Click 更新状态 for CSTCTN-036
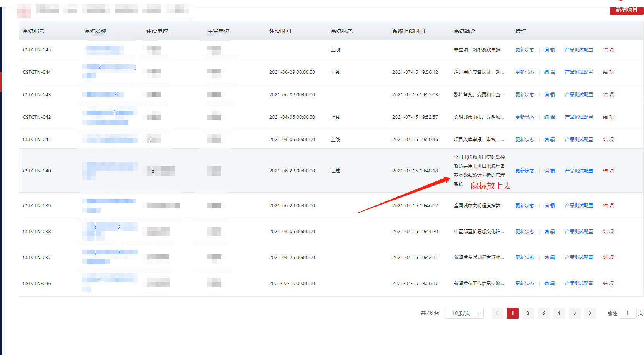The width and height of the screenshot is (644, 355). tap(524, 283)
